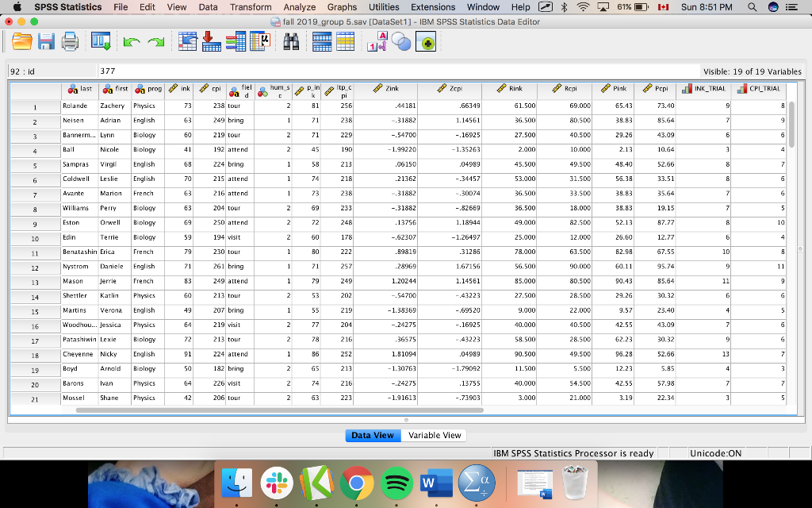Print the data with printer icon
The height and width of the screenshot is (508, 812).
(70, 41)
